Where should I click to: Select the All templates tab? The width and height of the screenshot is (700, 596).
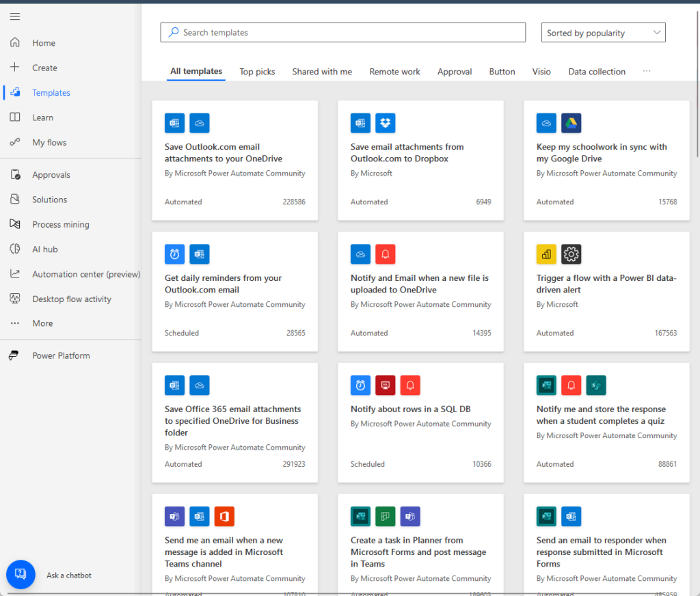pos(196,71)
